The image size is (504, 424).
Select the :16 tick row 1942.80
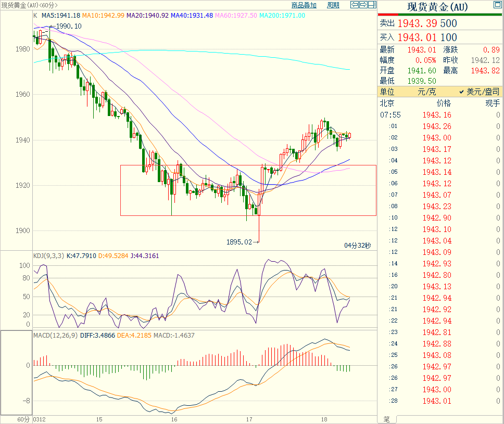[x=440, y=275]
